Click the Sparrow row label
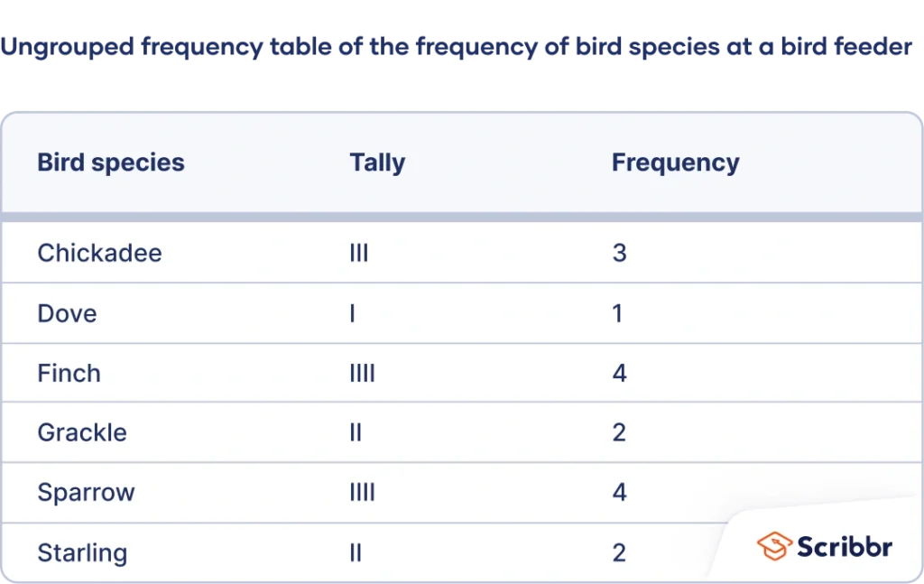This screenshot has height=584, width=924. tap(86, 493)
